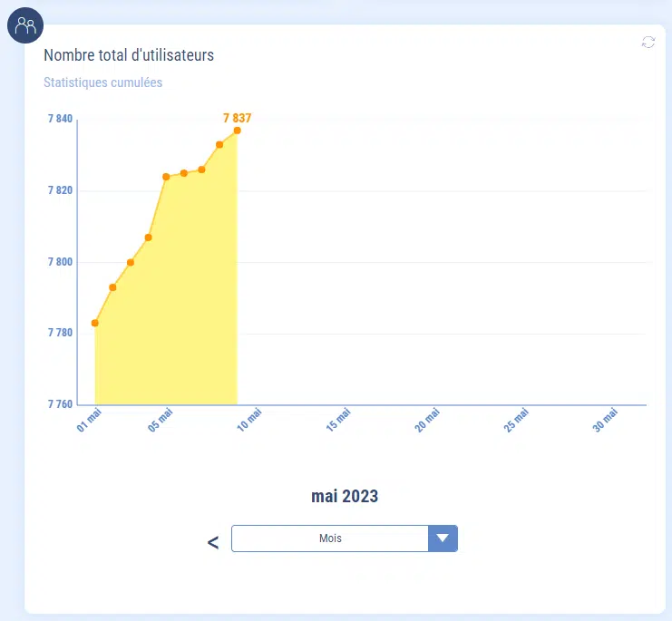Click the 7 760 y-axis label
Screen dimensions: 672x621
click(59, 404)
